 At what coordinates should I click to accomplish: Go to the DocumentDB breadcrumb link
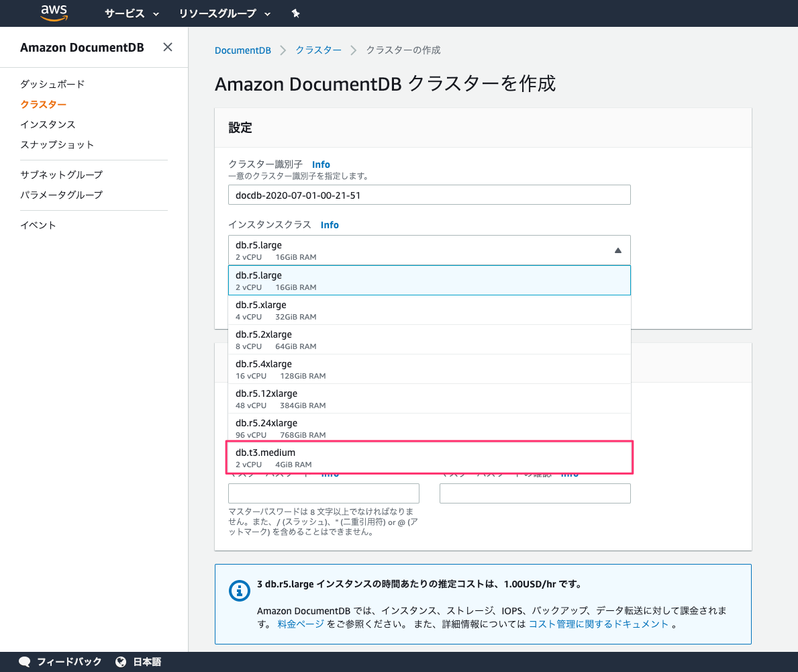coord(242,50)
